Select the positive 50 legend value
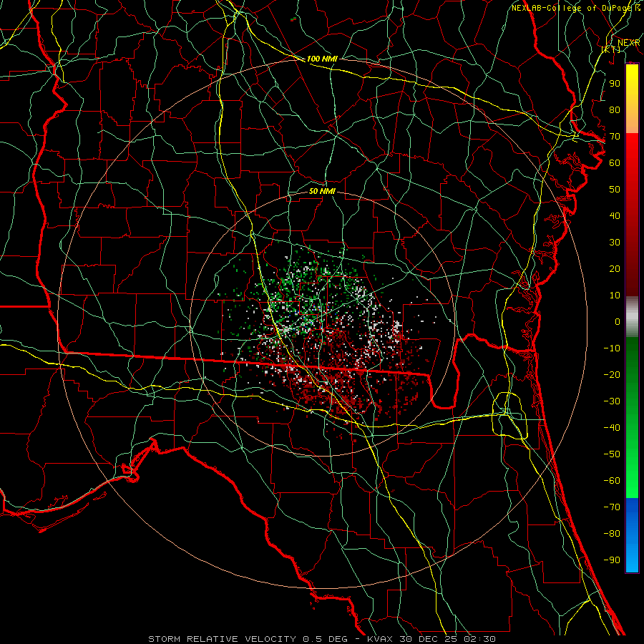Screen dimensions: 644x644 click(x=615, y=190)
